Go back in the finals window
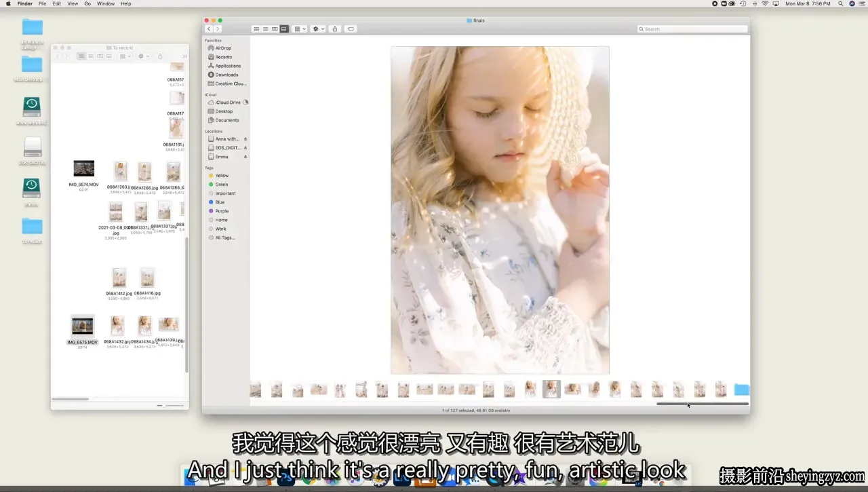The width and height of the screenshot is (868, 492). click(209, 29)
